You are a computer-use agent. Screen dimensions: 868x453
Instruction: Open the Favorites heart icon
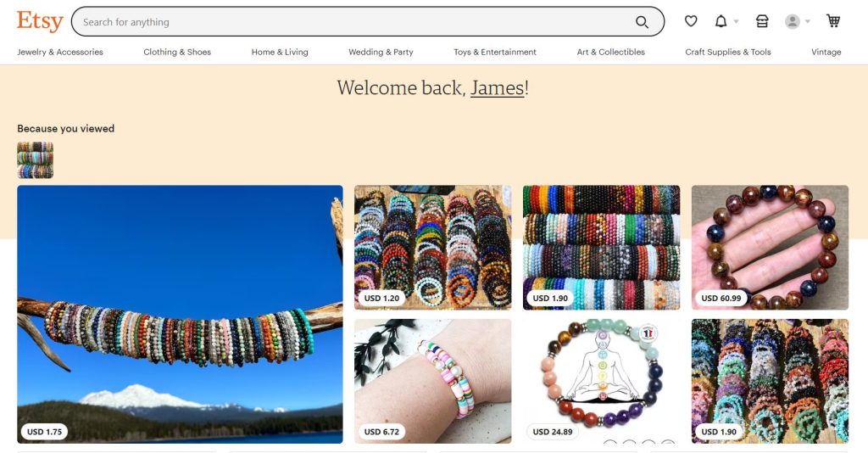tap(691, 21)
